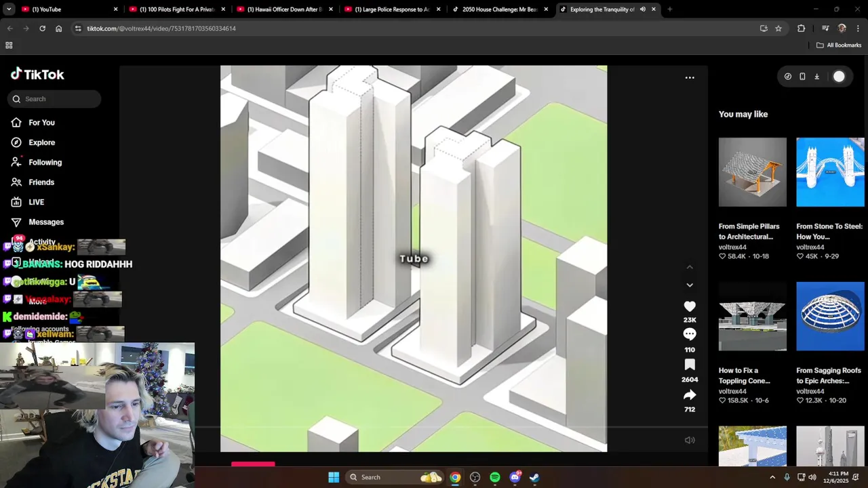Click voltrex44 under the Toppling Cone video
868x488 pixels.
click(x=732, y=391)
